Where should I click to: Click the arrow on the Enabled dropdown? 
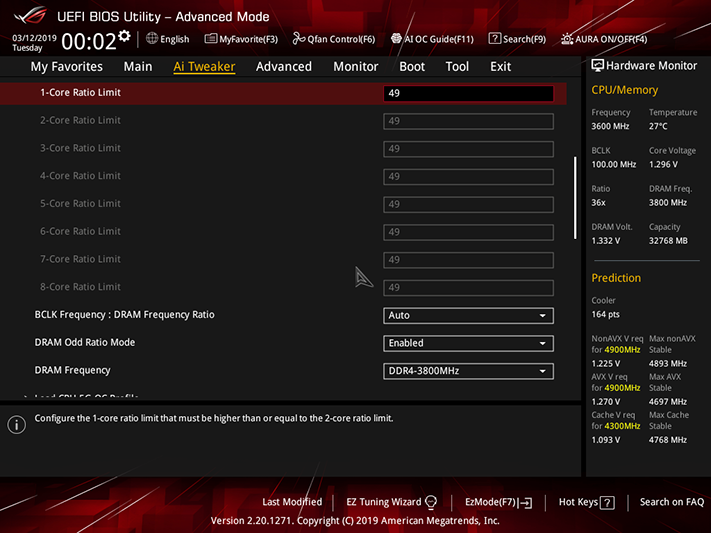click(542, 343)
